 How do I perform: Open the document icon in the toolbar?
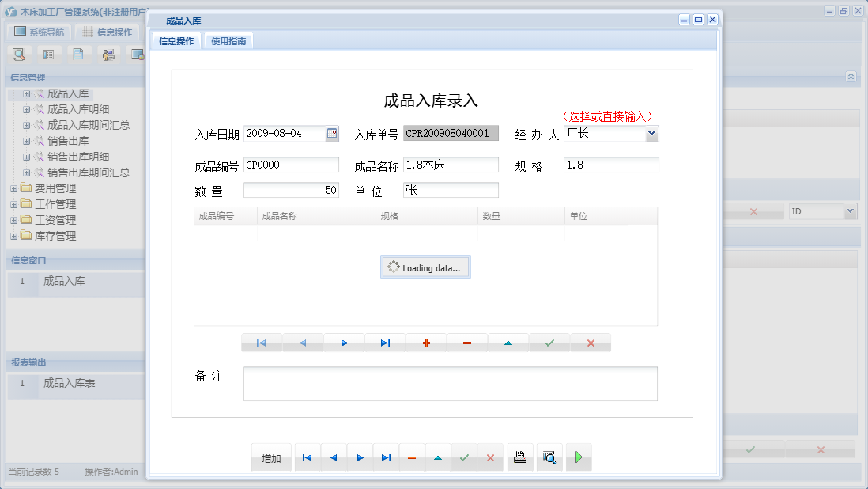(x=79, y=54)
